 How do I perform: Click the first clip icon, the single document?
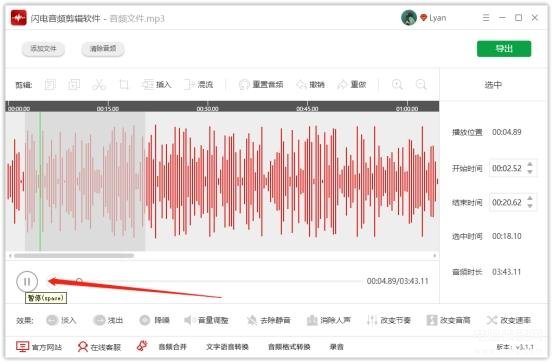[50, 85]
